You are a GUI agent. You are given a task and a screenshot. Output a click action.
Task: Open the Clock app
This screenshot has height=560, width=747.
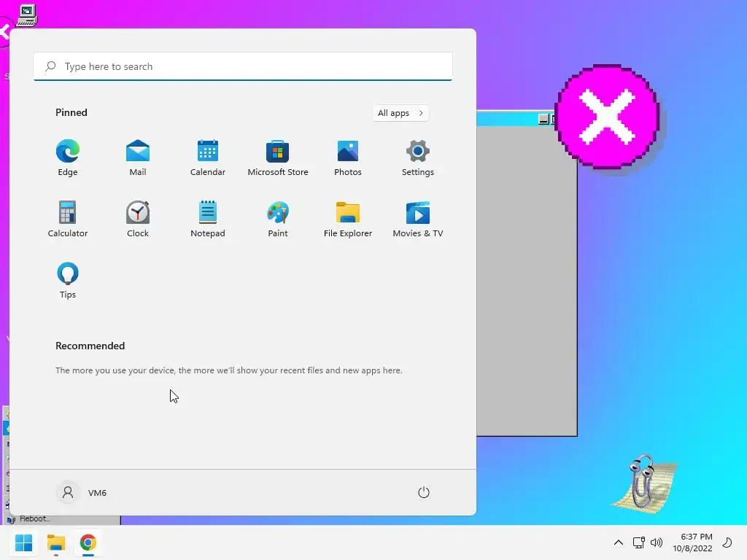pos(138,219)
